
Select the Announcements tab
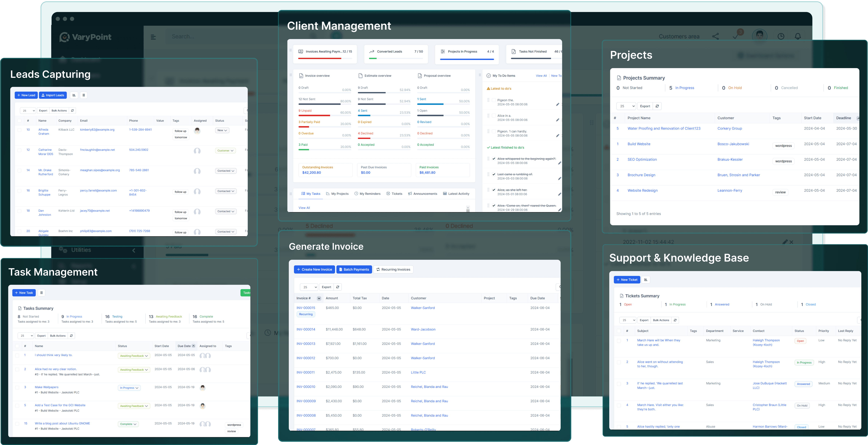tap(422, 194)
